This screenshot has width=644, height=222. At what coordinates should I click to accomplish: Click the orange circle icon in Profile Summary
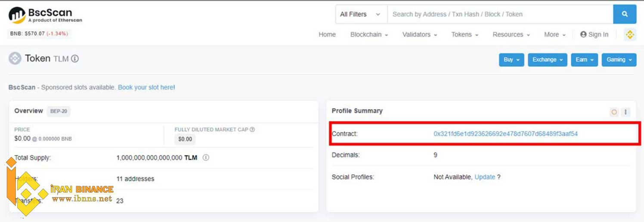(614, 112)
